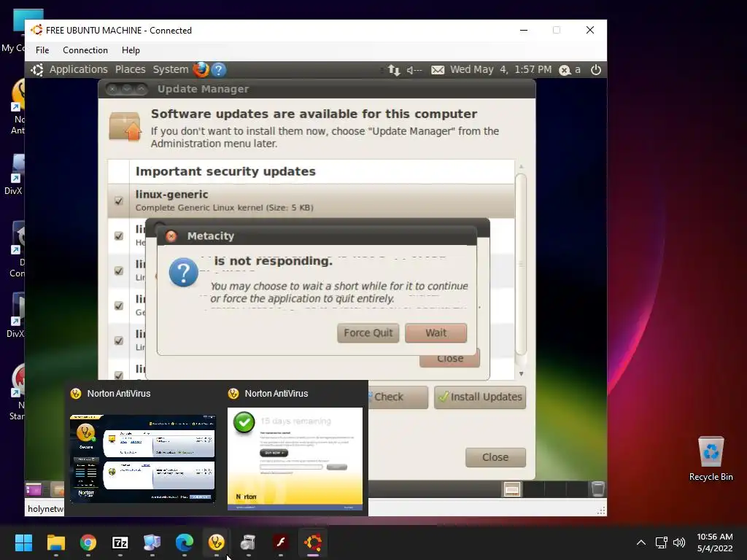Click the power session icon in Ubuntu panel

click(595, 70)
